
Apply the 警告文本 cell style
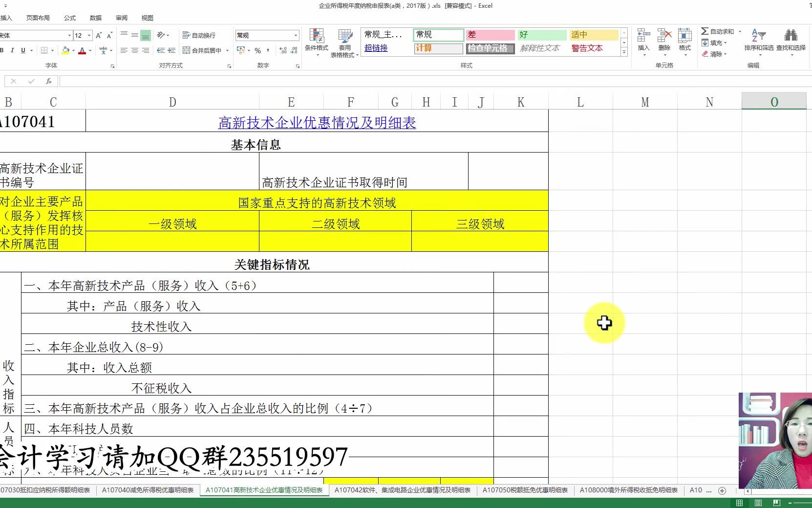586,48
